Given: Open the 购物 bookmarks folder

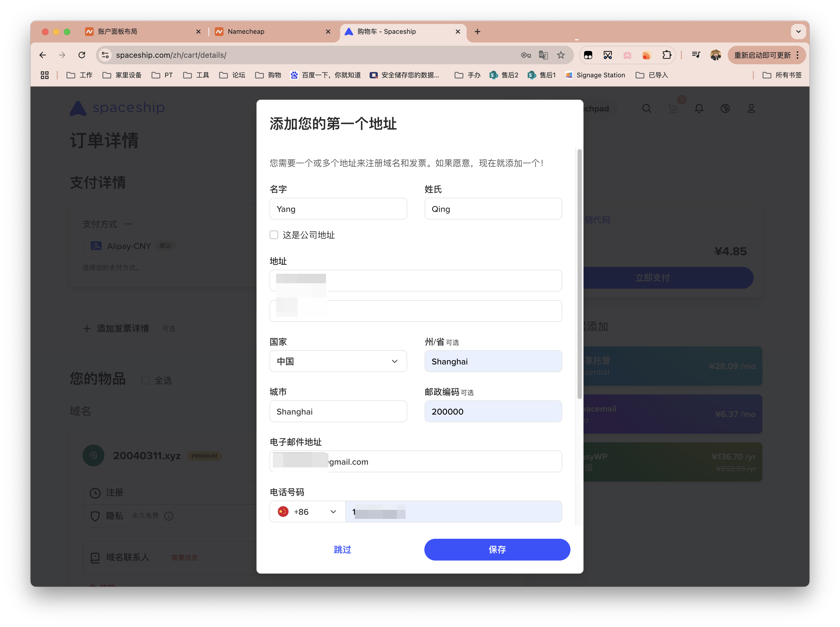Looking at the screenshot, I should pos(268,75).
